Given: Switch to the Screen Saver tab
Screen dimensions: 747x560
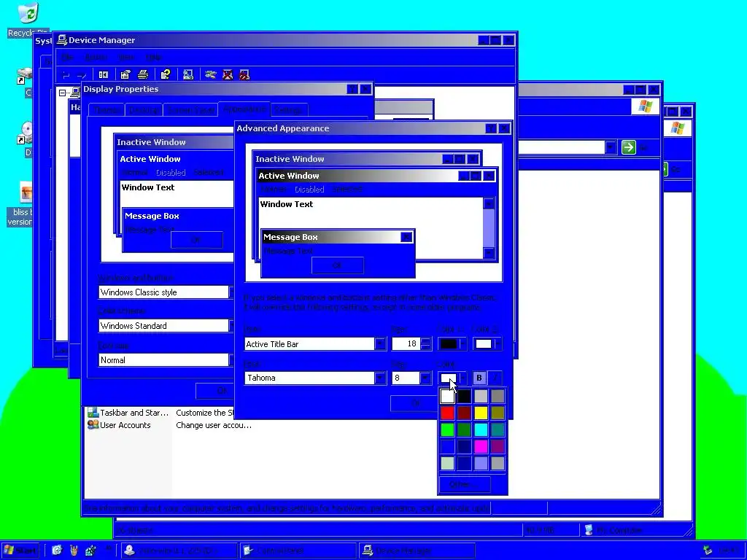Looking at the screenshot, I should tap(190, 110).
